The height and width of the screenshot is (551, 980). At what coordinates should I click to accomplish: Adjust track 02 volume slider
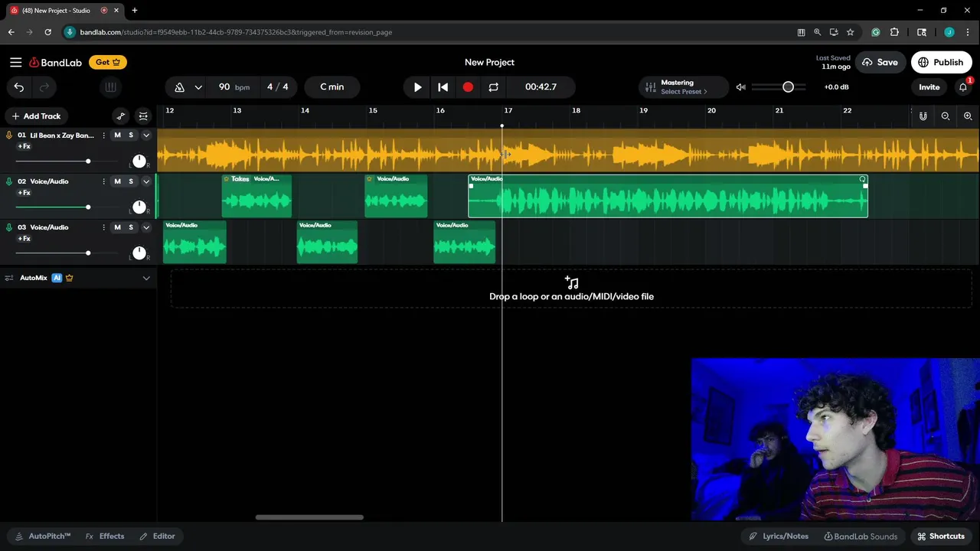tap(88, 207)
